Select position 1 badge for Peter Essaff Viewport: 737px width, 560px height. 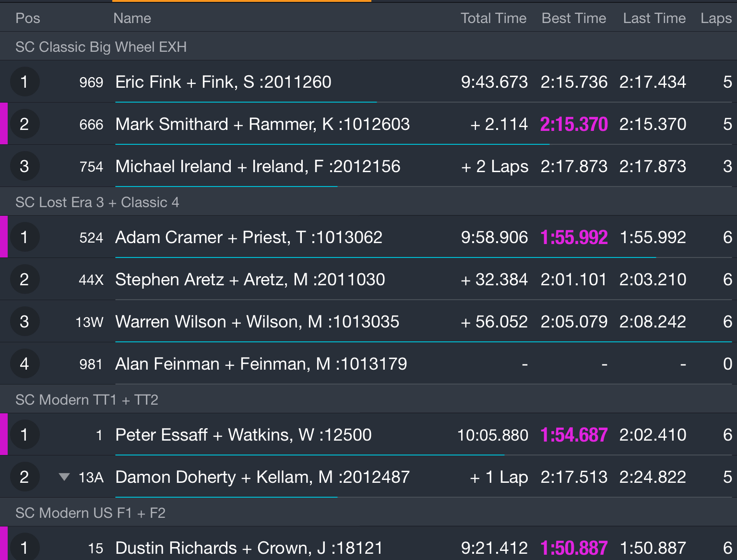[24, 435]
